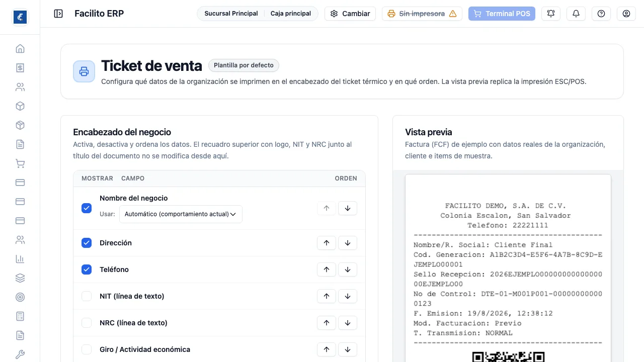Uncheck the Teléfono checkbox

pos(87,269)
